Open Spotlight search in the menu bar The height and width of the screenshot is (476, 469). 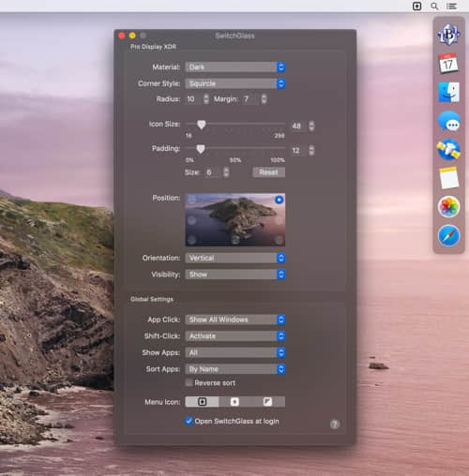tap(434, 6)
